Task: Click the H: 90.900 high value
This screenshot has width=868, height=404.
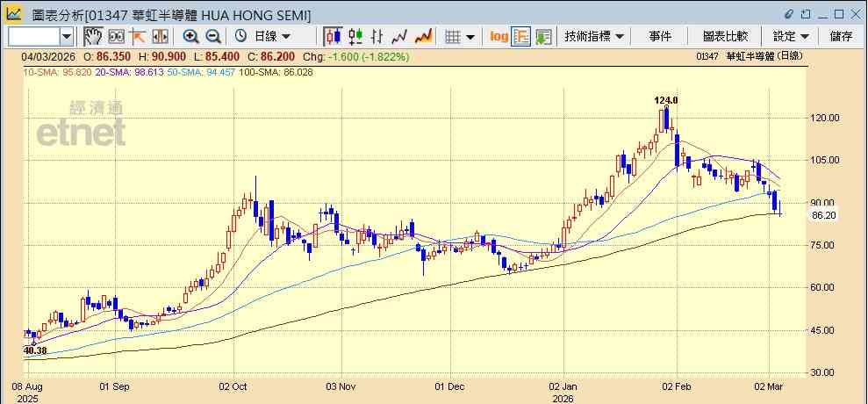Action: tap(161, 56)
